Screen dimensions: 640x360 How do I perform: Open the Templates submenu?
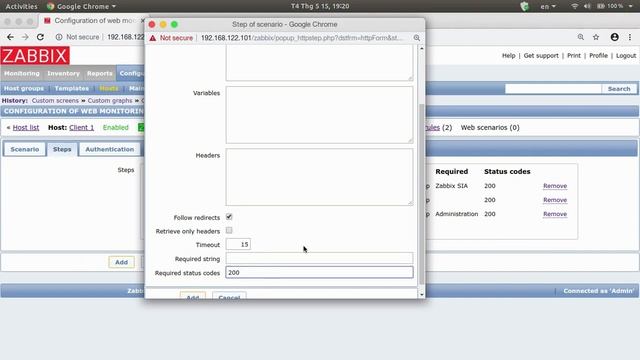(72, 88)
